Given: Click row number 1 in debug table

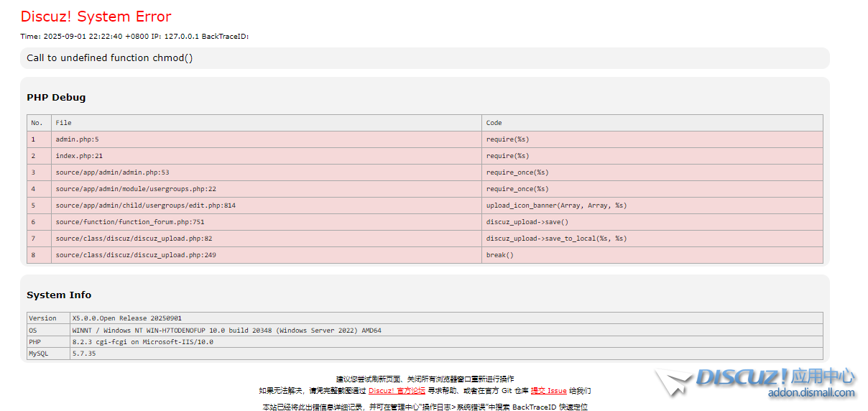Looking at the screenshot, I should (x=39, y=139).
